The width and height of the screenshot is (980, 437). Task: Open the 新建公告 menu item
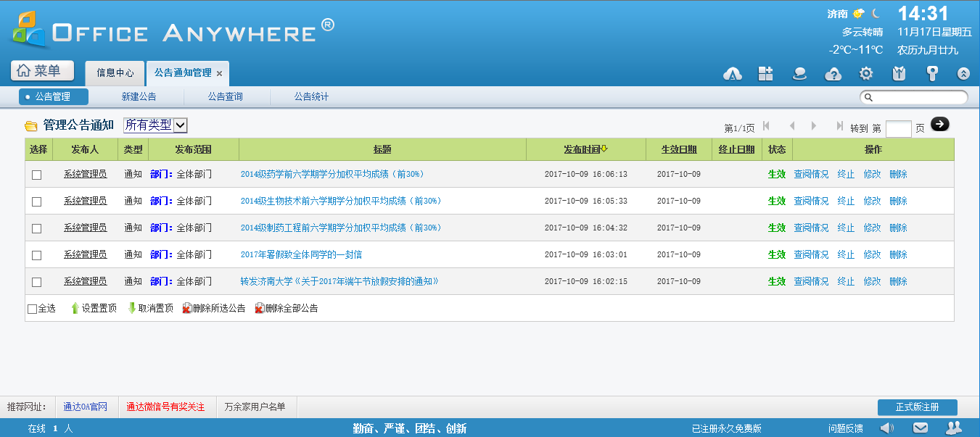click(139, 96)
